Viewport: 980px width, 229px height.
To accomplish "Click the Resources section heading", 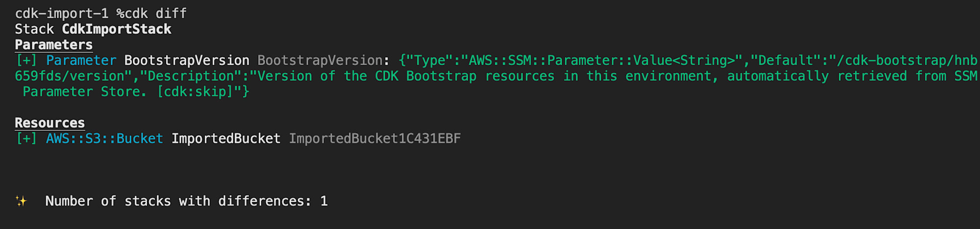I will [x=49, y=123].
